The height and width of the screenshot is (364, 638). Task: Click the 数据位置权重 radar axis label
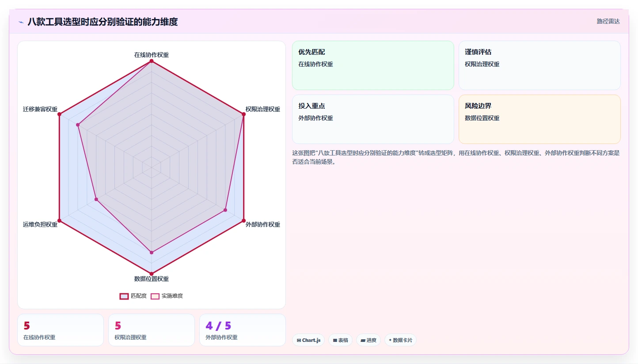click(152, 279)
